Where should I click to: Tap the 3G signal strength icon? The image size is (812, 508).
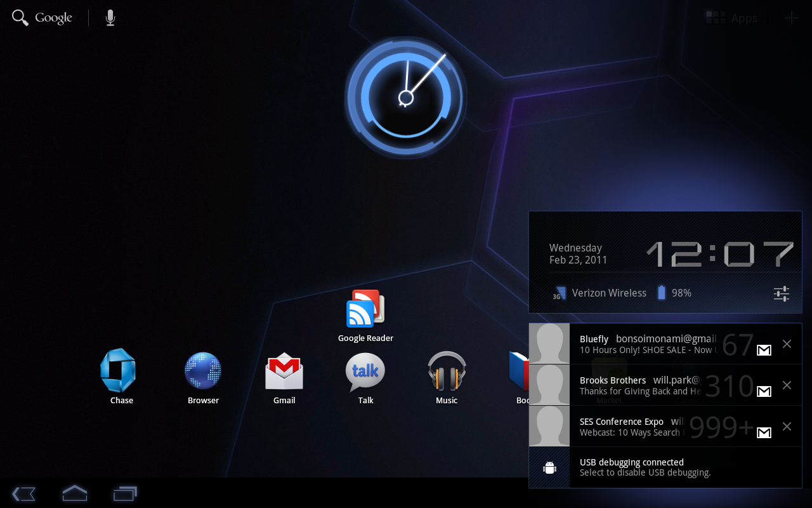click(x=559, y=293)
